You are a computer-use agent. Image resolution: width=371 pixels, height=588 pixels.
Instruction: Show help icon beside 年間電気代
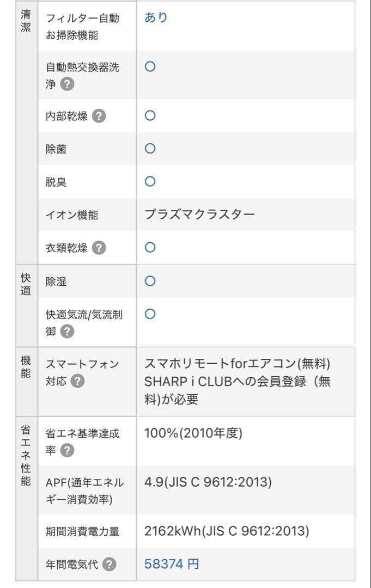(110, 565)
